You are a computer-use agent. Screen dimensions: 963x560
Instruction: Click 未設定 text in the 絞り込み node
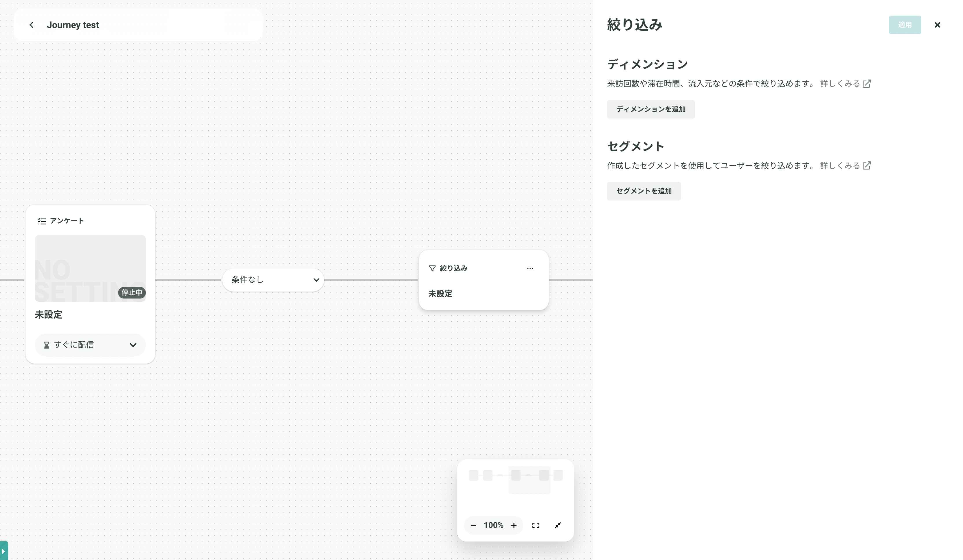tap(440, 293)
